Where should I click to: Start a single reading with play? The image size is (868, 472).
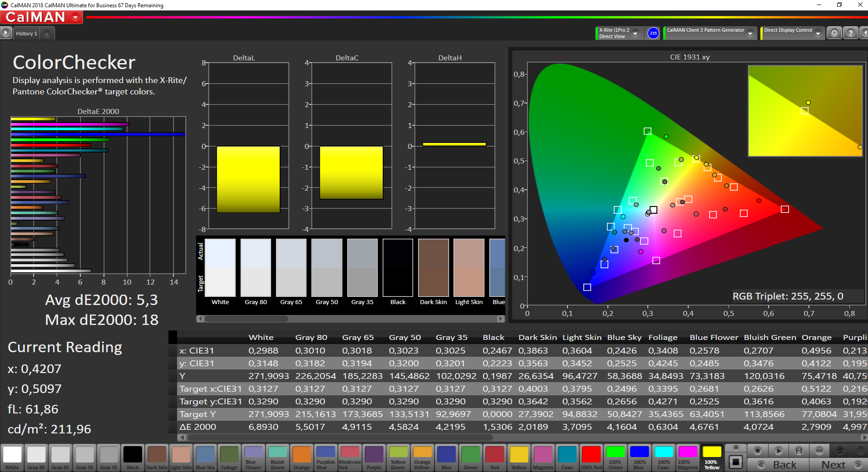point(778,451)
